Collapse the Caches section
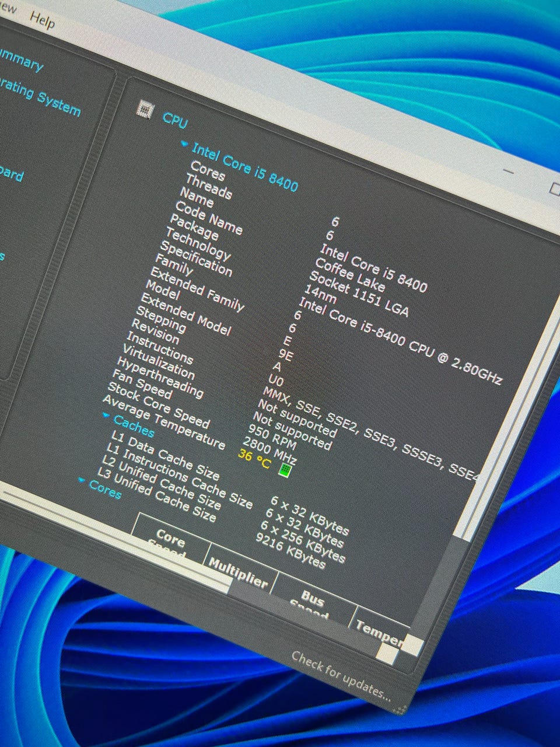 coord(106,416)
